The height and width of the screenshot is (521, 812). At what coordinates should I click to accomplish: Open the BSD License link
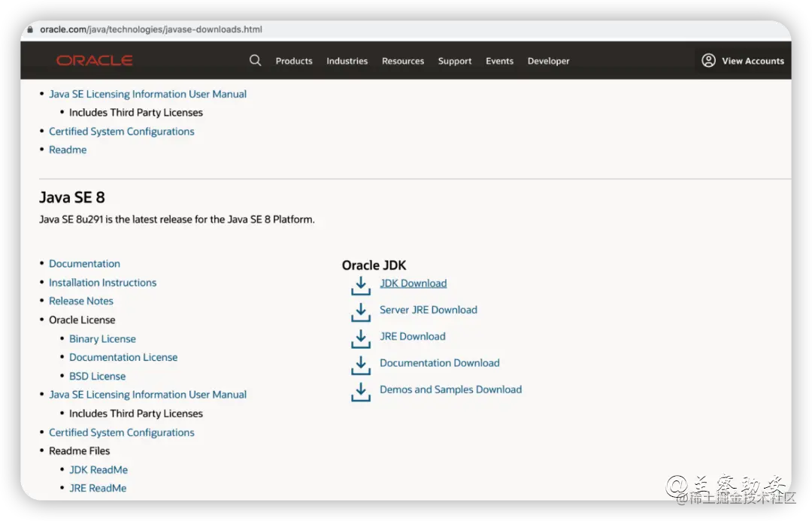pyautogui.click(x=97, y=376)
